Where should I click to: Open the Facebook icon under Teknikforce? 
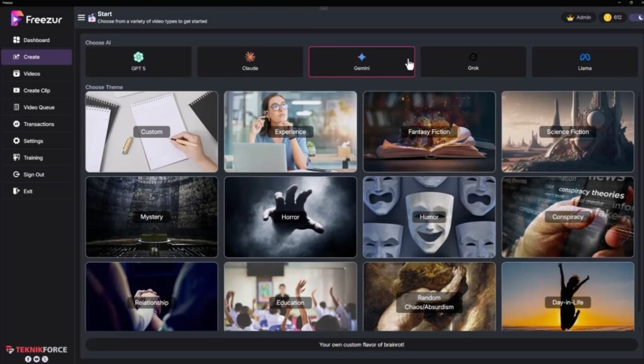click(x=28, y=359)
